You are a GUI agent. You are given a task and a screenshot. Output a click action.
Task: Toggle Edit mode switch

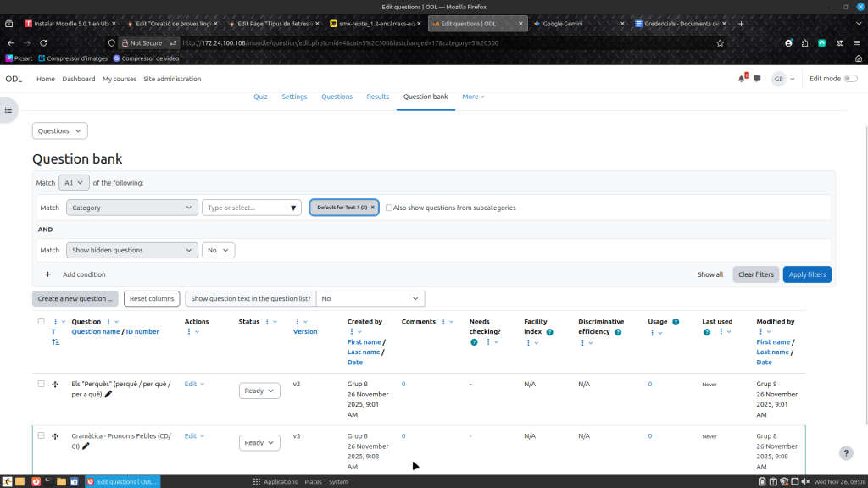[849, 79]
